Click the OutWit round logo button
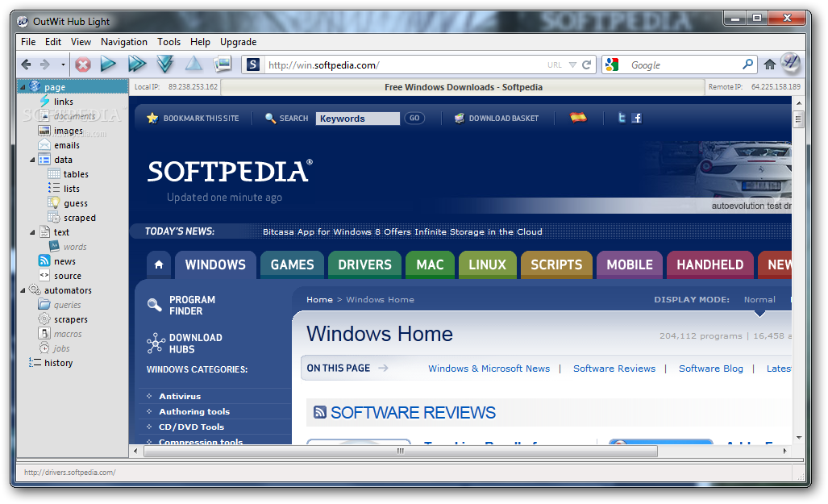 pos(791,64)
